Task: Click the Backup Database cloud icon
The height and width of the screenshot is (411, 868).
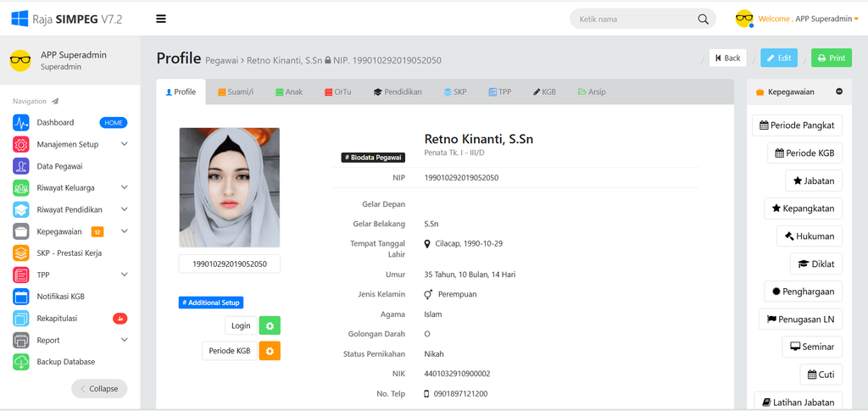Action: [21, 362]
